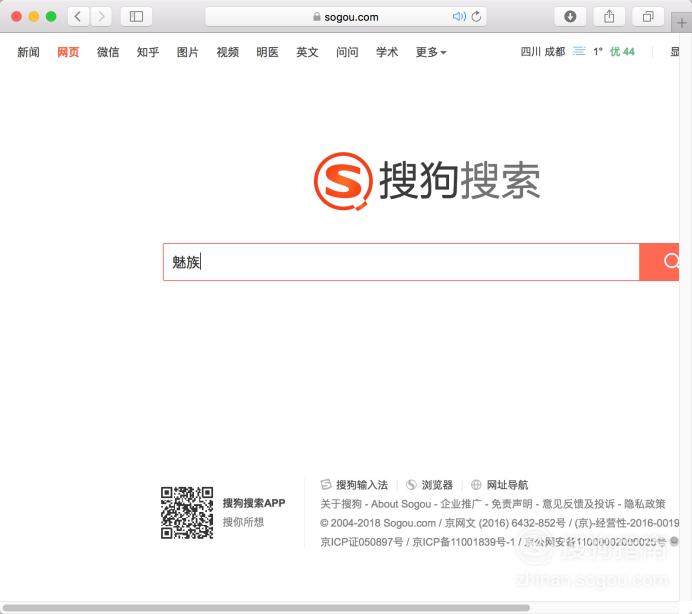Screen dimensions: 692x614
Task: Click the Sogou app QR code
Action: tap(187, 513)
